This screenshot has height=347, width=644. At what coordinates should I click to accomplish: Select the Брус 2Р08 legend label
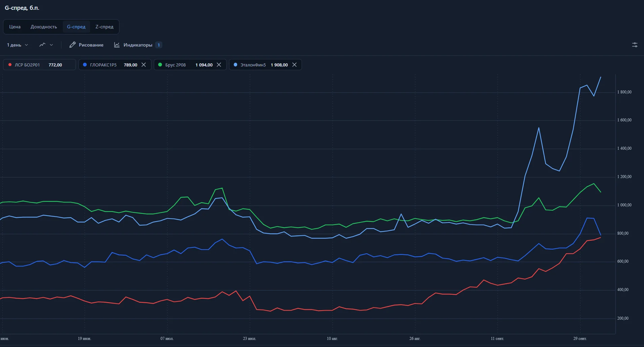(x=175, y=65)
